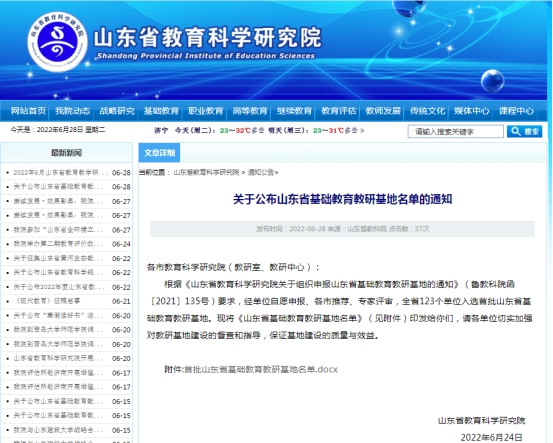Open the 06-24 我院举办第二期教育评价 news link
The image size is (553, 443).
click(58, 244)
